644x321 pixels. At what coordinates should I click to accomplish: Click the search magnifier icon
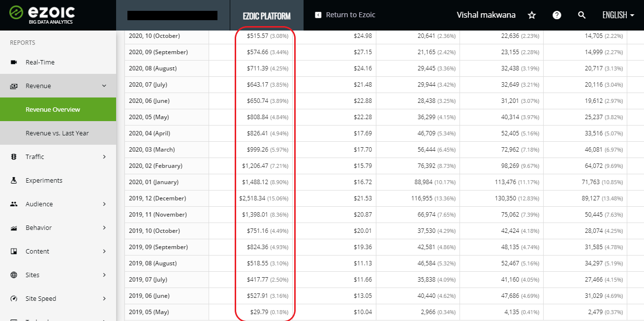pos(582,15)
